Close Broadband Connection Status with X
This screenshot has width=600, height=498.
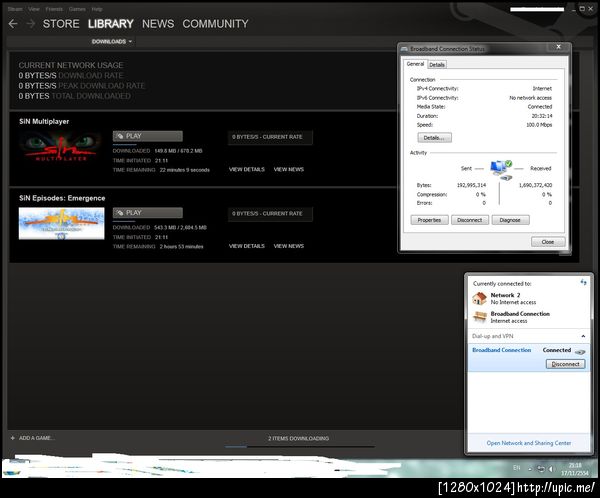(559, 47)
